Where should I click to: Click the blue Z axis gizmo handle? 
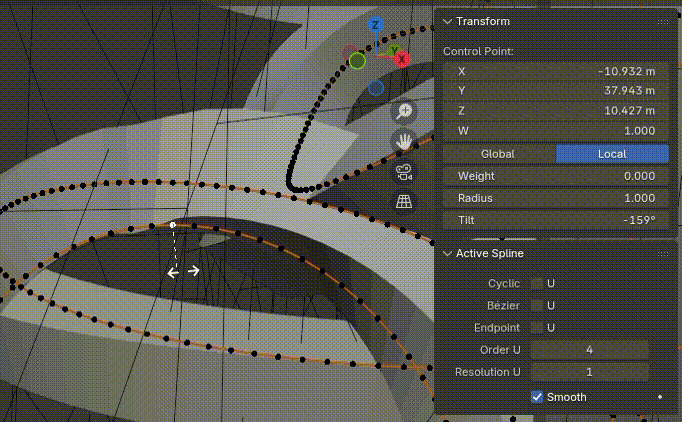[375, 25]
